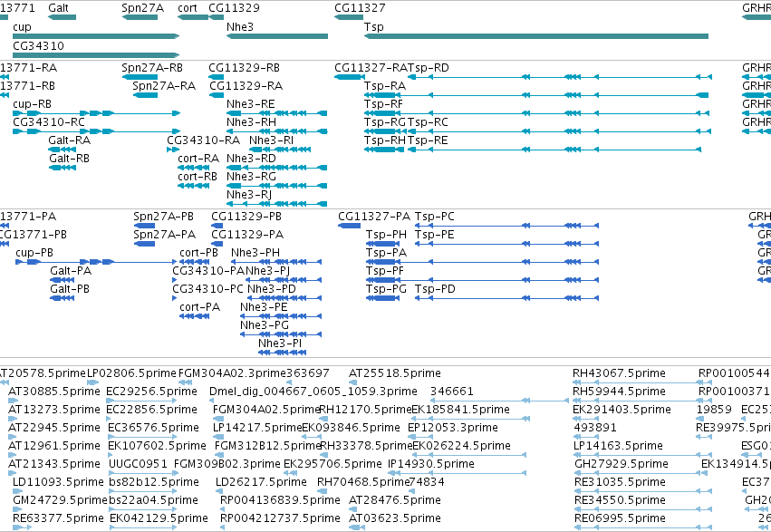
Task: Select transcript cort-RA
Action: point(193,168)
